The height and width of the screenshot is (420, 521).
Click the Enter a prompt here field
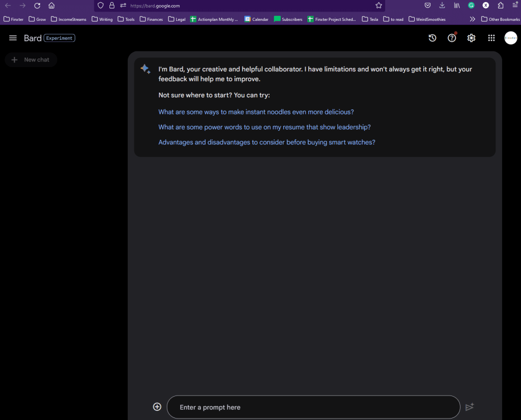click(x=313, y=407)
